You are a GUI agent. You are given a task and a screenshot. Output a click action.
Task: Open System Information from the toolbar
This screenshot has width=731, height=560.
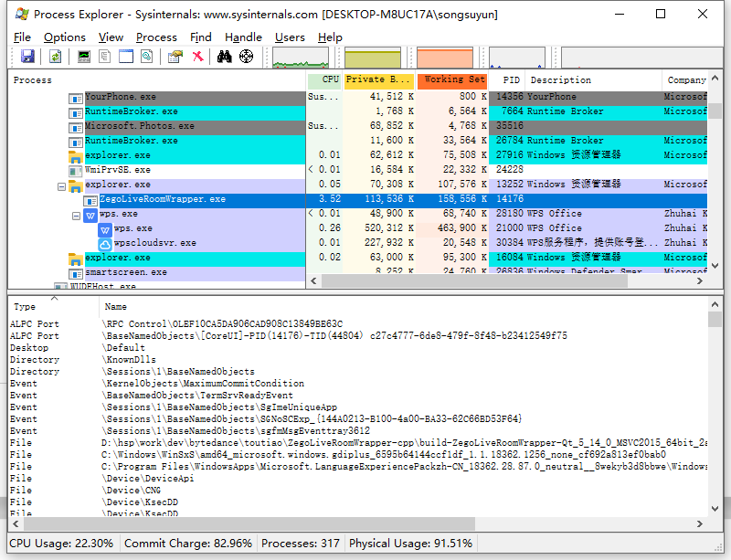84,57
